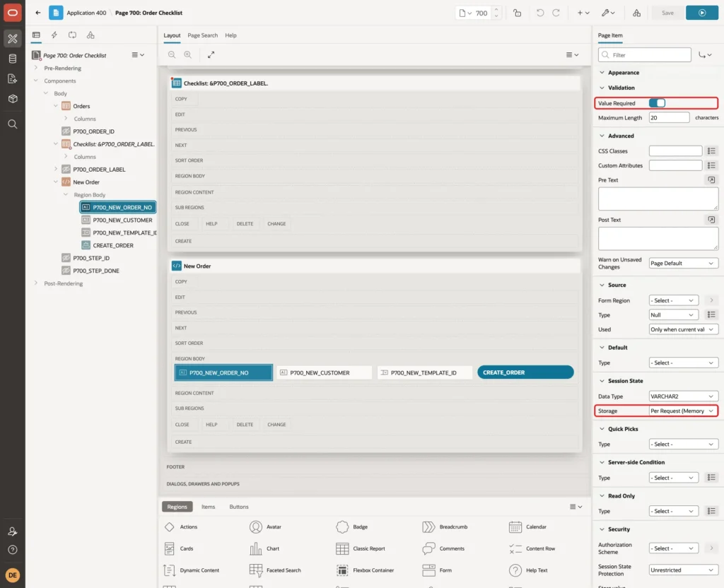Click the Application 400 page icon
The image size is (724, 588).
(x=56, y=13)
